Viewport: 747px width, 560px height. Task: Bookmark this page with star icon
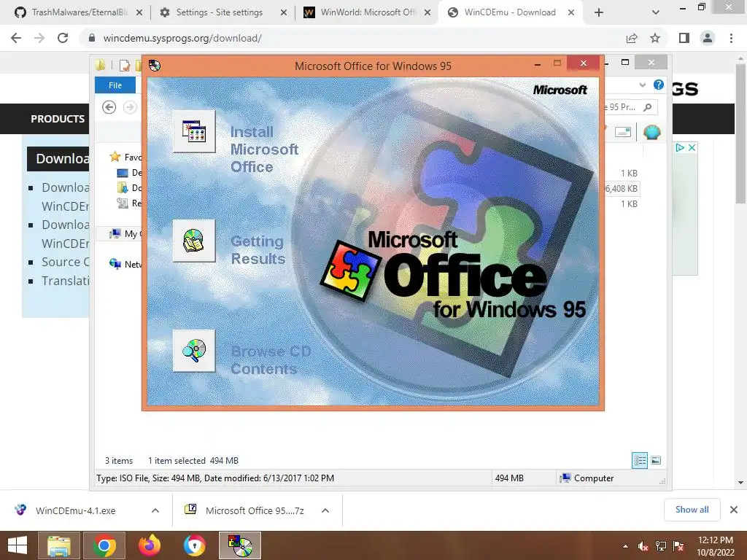(655, 38)
